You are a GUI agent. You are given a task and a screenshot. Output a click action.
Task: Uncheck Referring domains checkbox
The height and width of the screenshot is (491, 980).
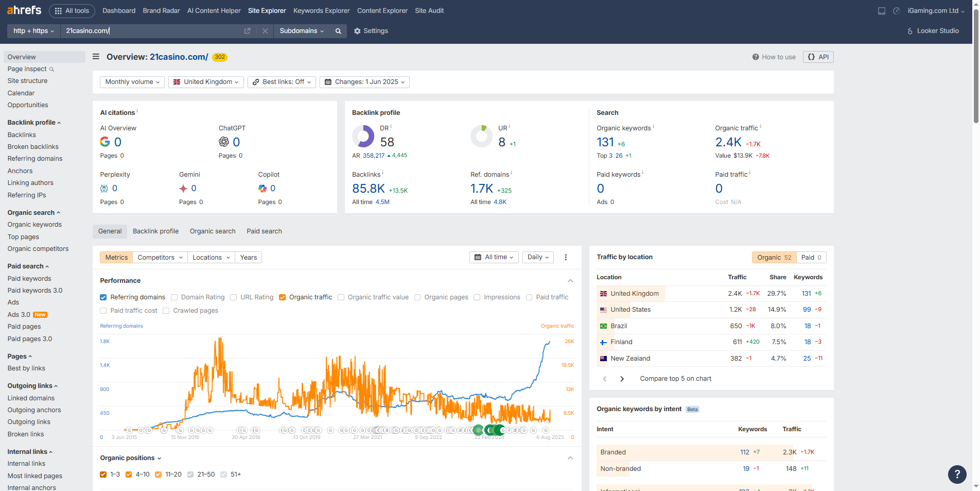103,297
